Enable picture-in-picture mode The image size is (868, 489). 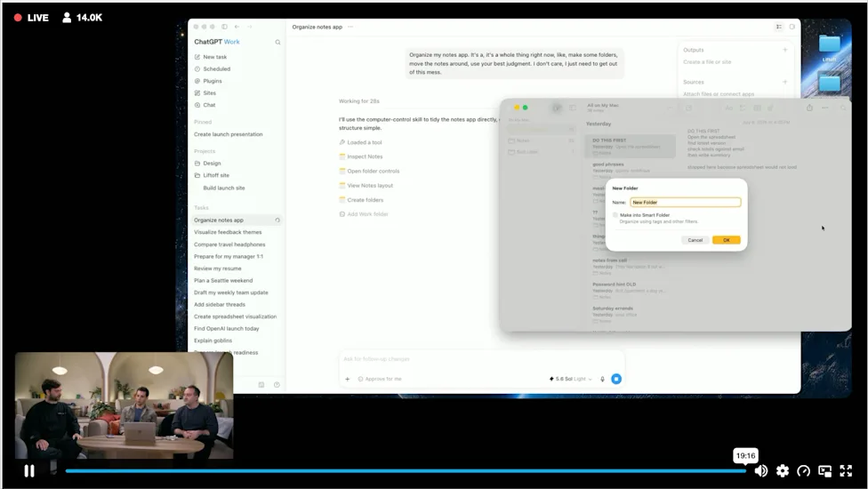824,470
